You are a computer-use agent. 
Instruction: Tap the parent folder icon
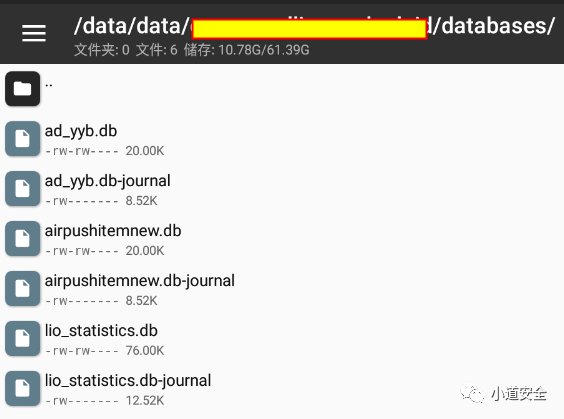pyautogui.click(x=23, y=88)
